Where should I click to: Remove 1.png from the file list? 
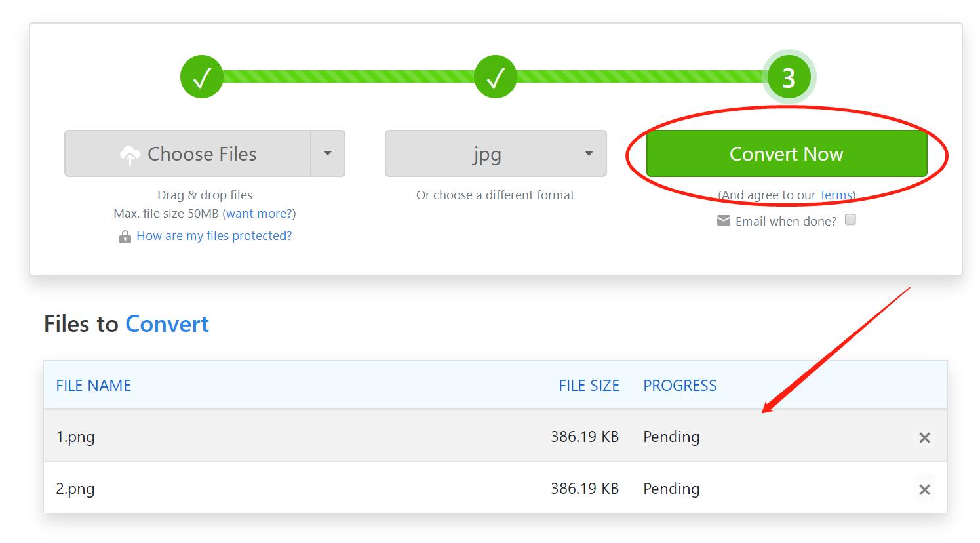coord(924,437)
